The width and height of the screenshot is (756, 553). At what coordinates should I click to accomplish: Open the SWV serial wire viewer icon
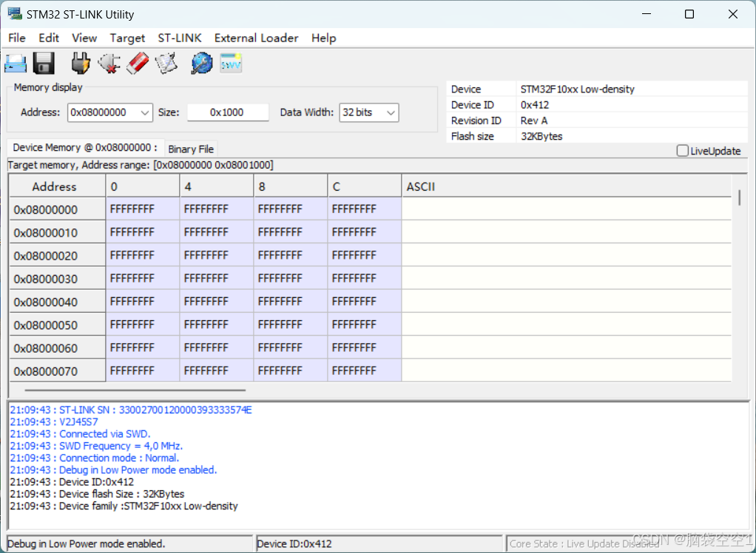[x=231, y=63]
